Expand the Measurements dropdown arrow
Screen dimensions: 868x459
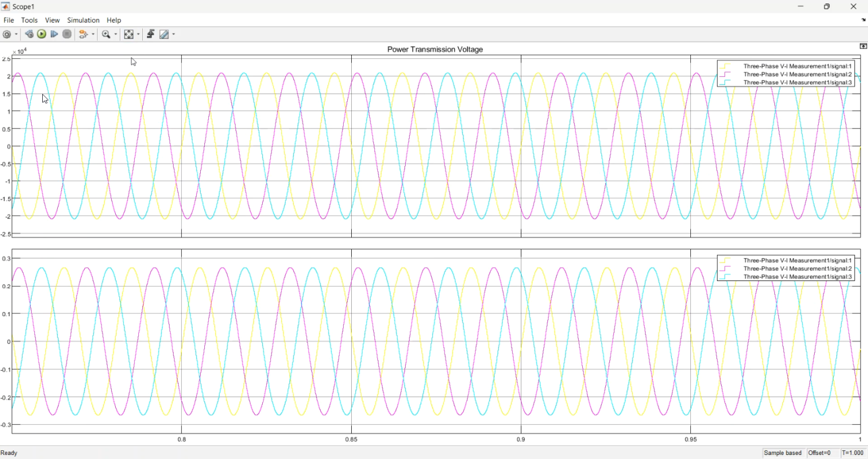click(173, 34)
